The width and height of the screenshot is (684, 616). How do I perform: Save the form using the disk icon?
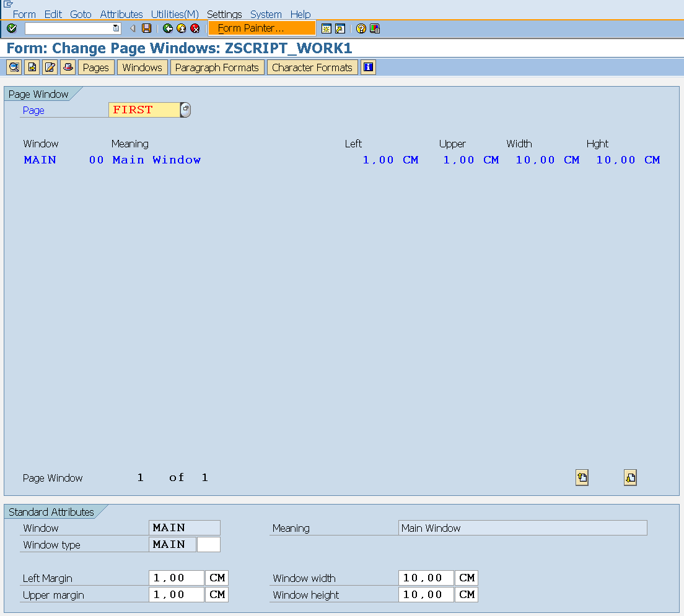(145, 28)
